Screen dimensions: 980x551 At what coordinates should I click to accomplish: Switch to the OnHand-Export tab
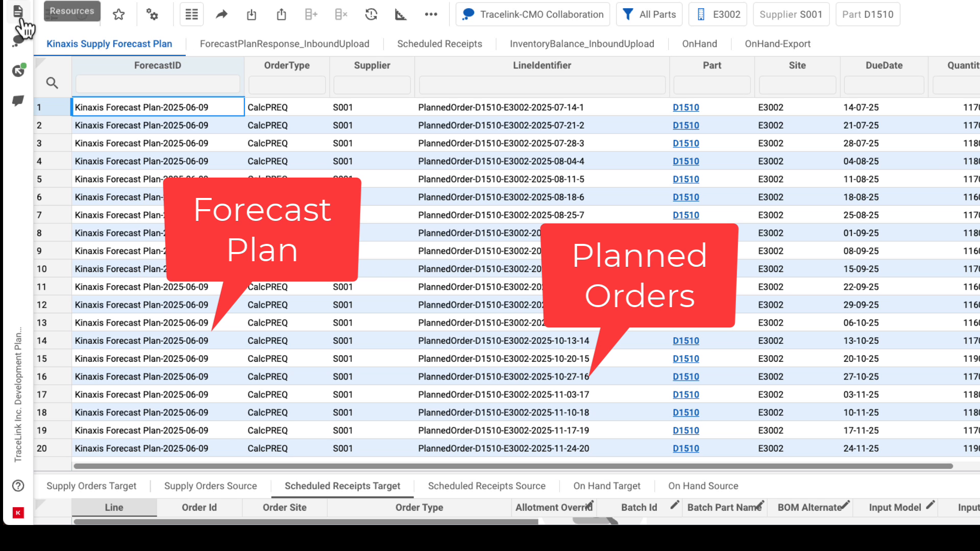(777, 44)
